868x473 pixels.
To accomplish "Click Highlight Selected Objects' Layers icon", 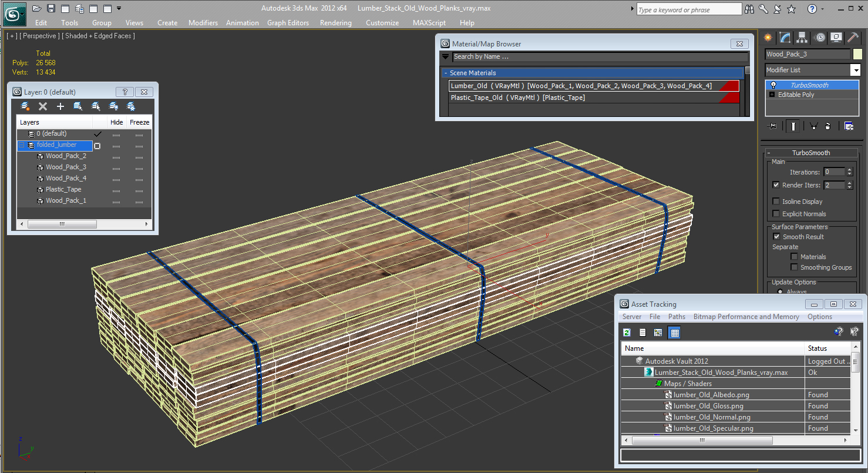I will click(95, 106).
